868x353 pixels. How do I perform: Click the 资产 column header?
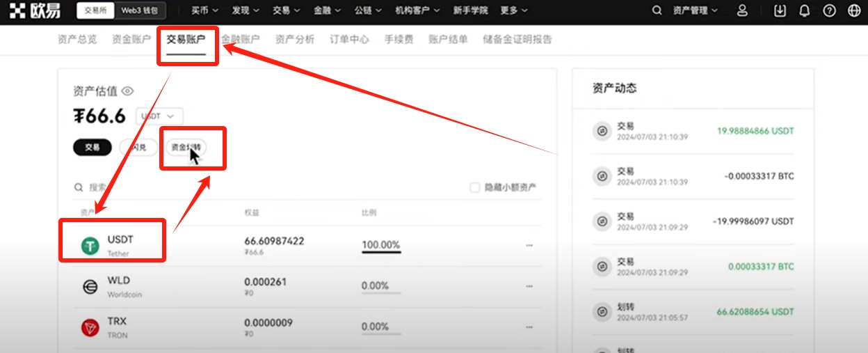coord(88,212)
